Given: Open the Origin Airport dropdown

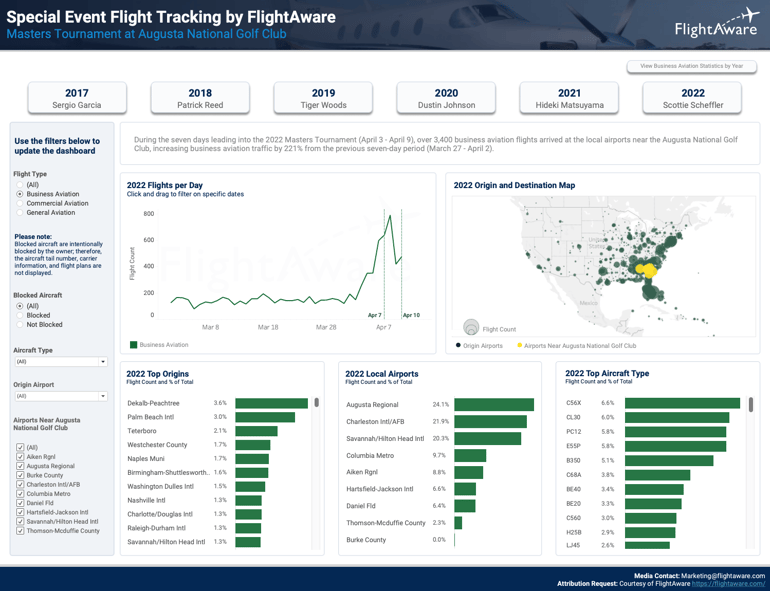Looking at the screenshot, I should (61, 396).
